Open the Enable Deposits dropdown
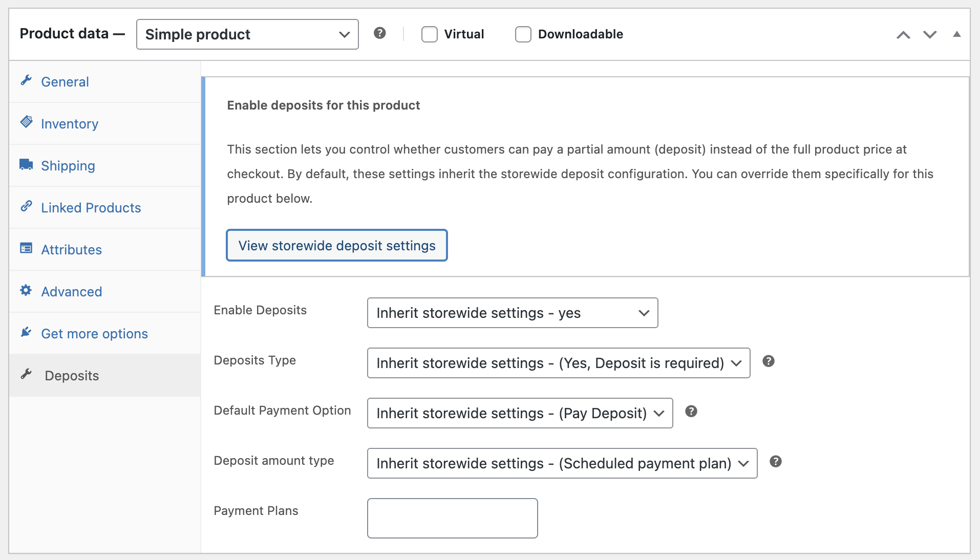 pyautogui.click(x=512, y=313)
